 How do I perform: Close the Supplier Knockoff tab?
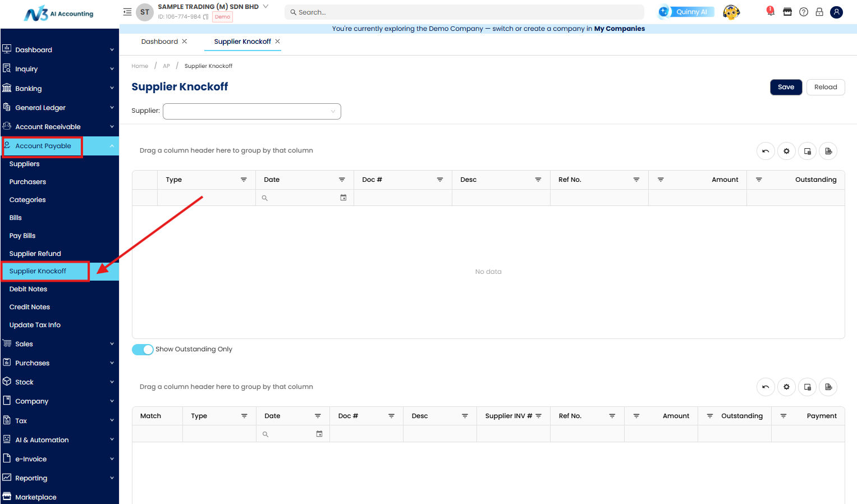(277, 42)
